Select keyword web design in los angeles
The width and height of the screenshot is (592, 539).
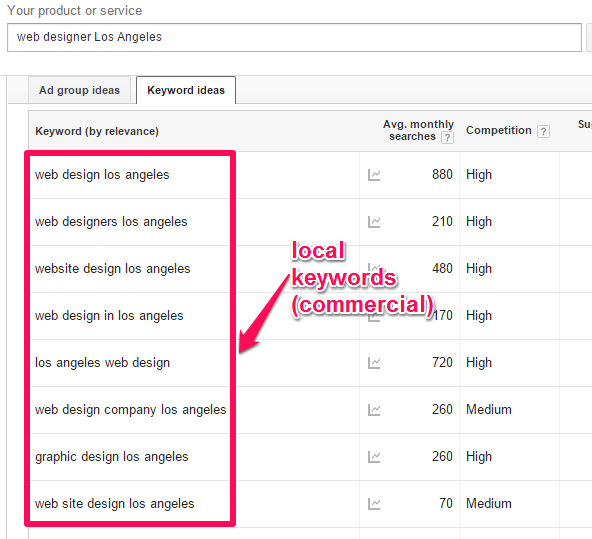coord(109,316)
